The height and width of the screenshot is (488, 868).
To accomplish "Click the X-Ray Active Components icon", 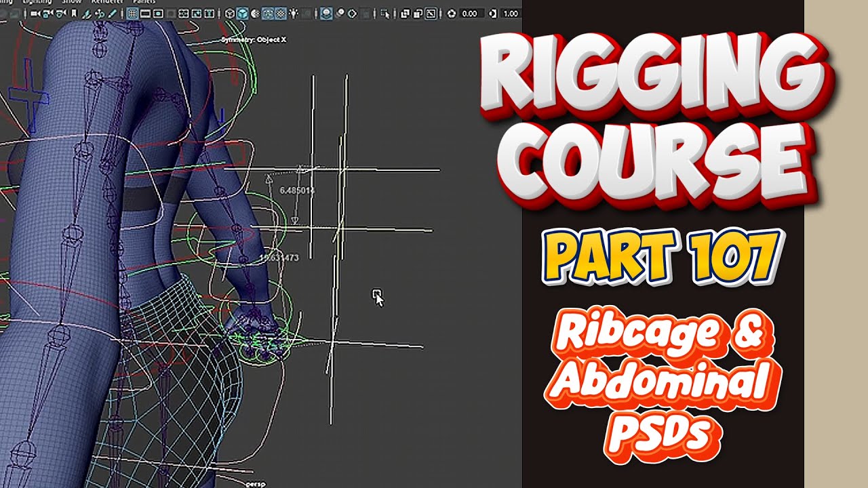I will 418,14.
